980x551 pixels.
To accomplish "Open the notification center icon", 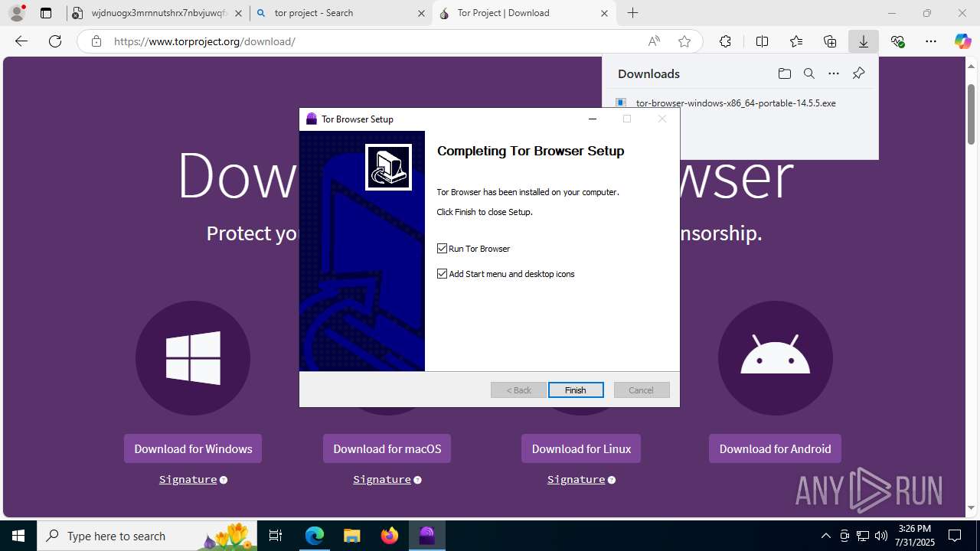I will point(955,536).
